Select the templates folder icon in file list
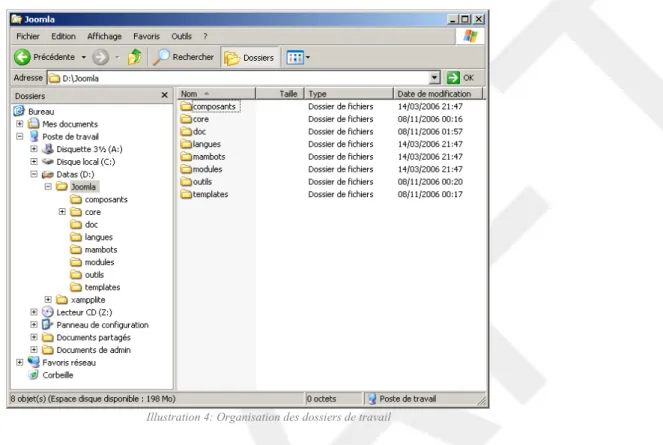 click(x=186, y=194)
